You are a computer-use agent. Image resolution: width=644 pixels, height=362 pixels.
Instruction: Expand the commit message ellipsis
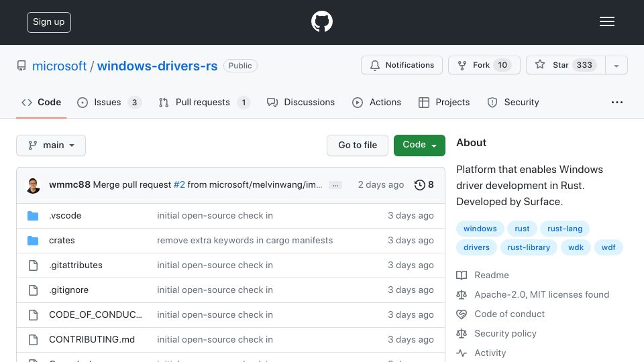click(335, 186)
